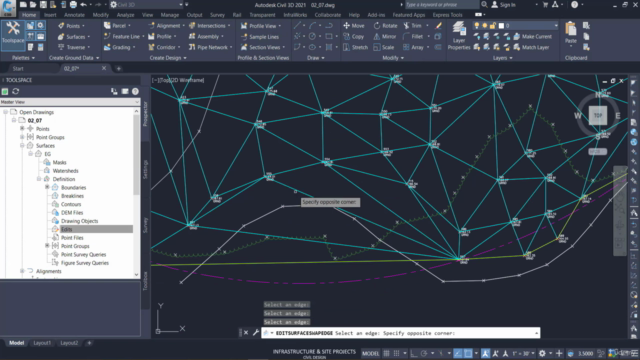This screenshot has width=640, height=360.
Task: Toggle object snap in status bar
Action: pyautogui.click(x=468, y=353)
